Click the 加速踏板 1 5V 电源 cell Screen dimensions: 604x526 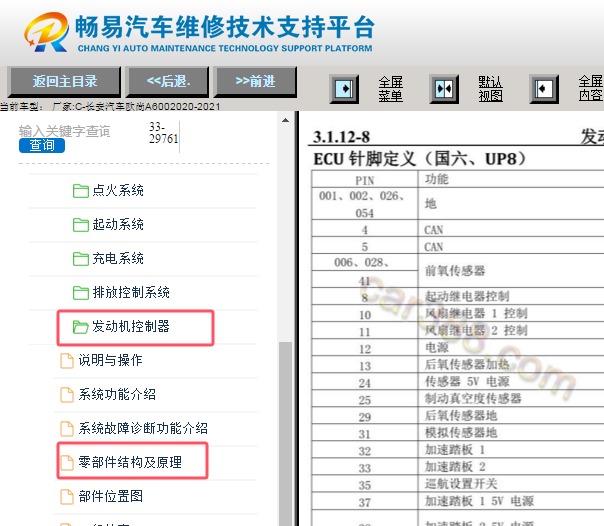click(x=479, y=501)
